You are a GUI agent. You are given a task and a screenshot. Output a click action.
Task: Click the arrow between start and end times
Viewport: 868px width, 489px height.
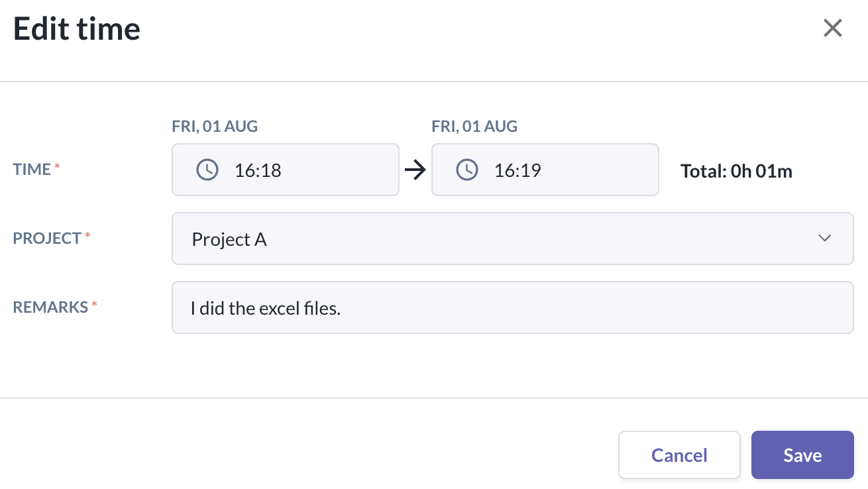click(415, 171)
